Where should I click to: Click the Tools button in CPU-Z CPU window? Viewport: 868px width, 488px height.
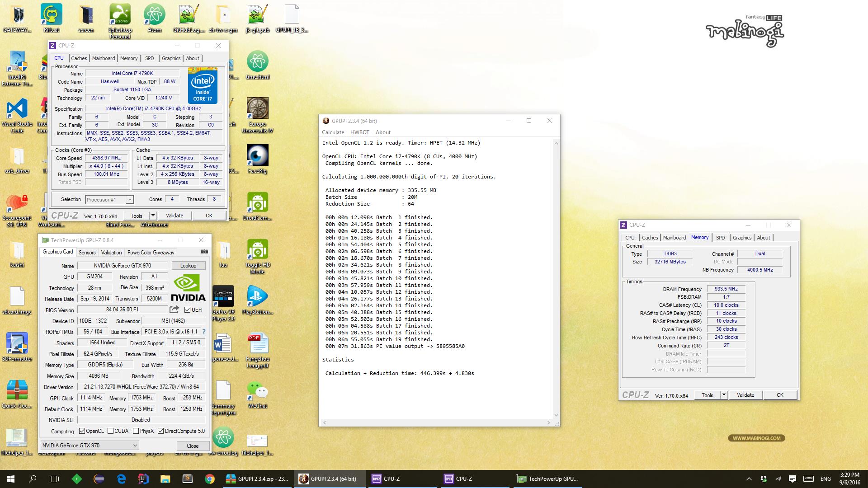tap(136, 216)
